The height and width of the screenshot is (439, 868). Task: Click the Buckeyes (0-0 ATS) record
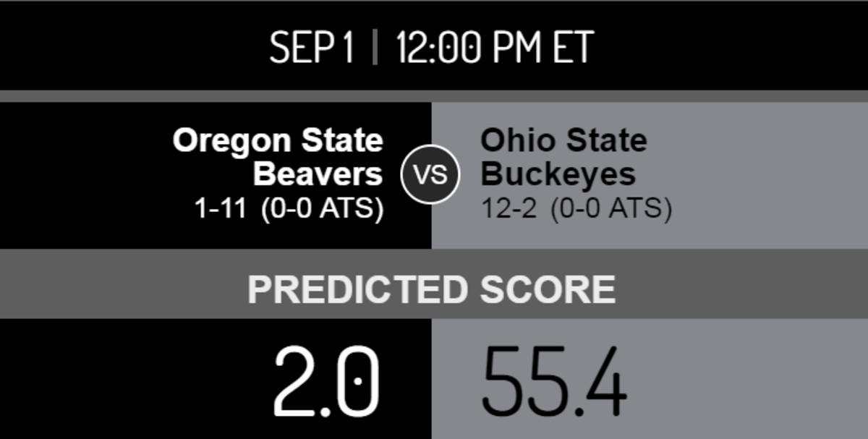click(x=611, y=209)
